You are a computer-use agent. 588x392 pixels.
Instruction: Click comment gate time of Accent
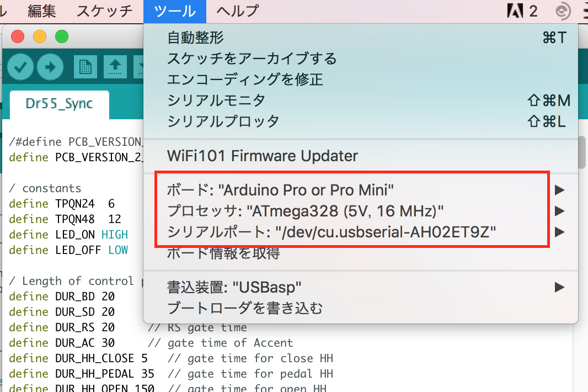[221, 343]
